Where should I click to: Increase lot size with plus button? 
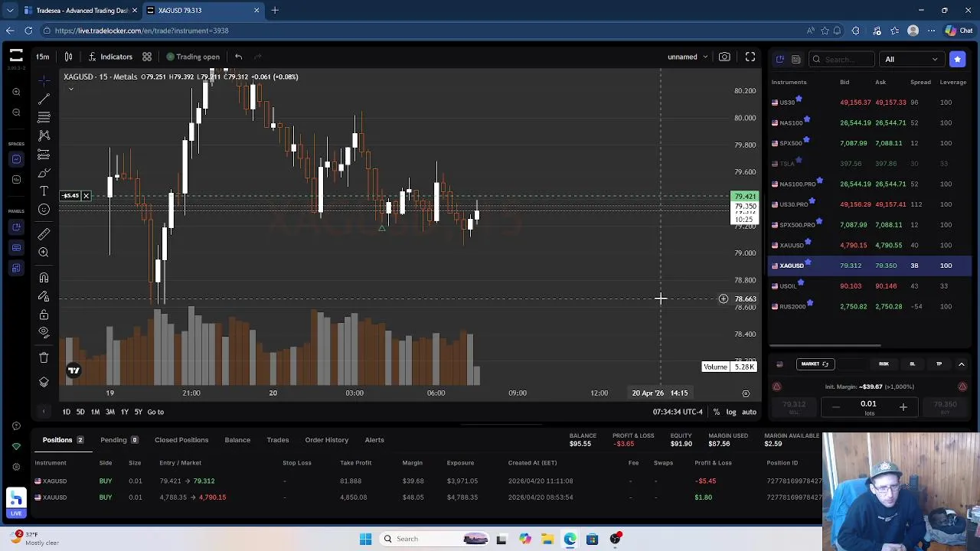(903, 407)
